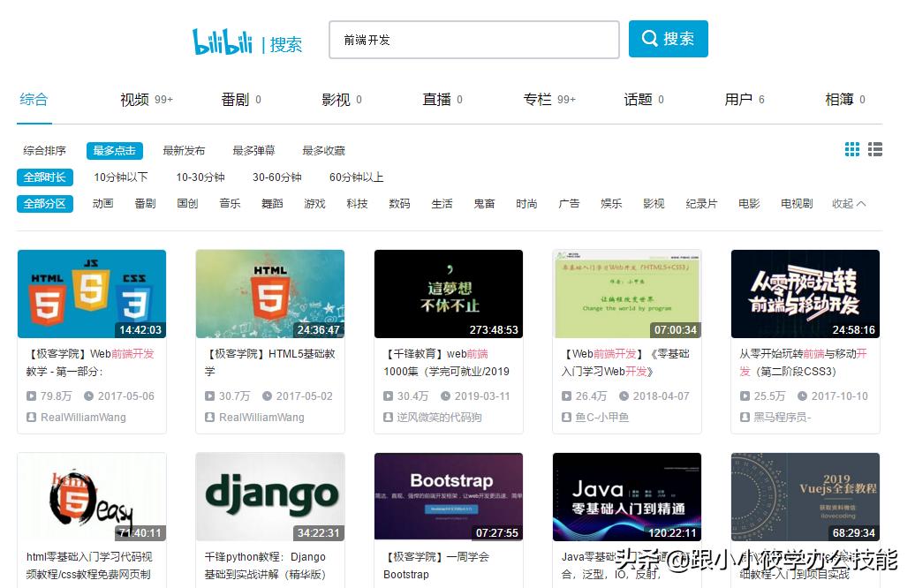This screenshot has height=588, width=915.
Task: Switch to grid view layout icon
Action: (x=852, y=149)
